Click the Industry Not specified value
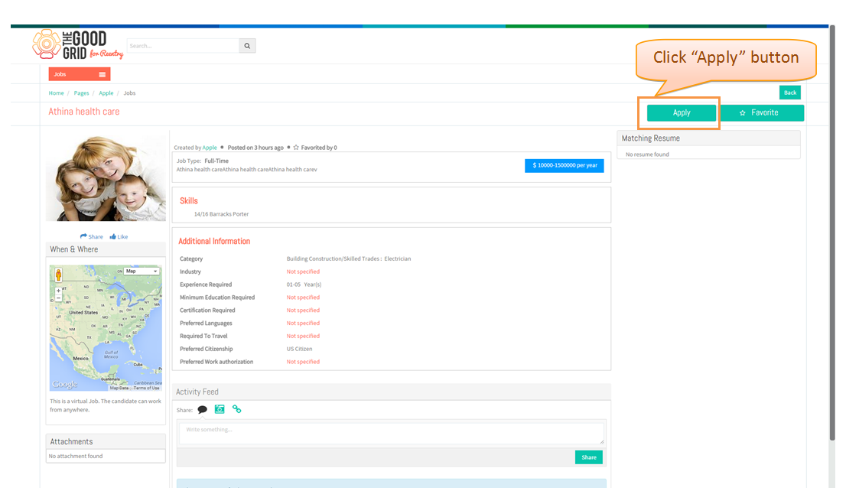 coord(303,272)
